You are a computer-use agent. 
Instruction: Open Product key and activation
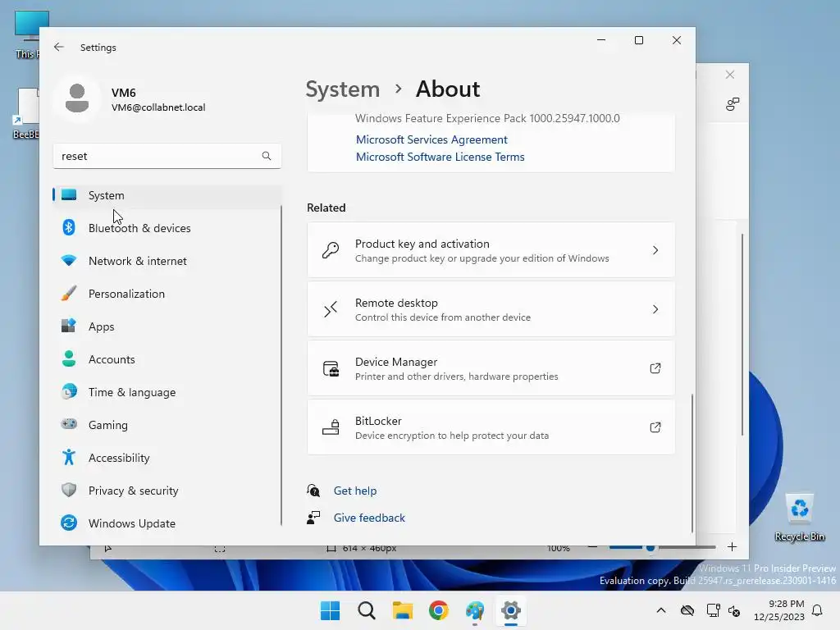pyautogui.click(x=491, y=250)
